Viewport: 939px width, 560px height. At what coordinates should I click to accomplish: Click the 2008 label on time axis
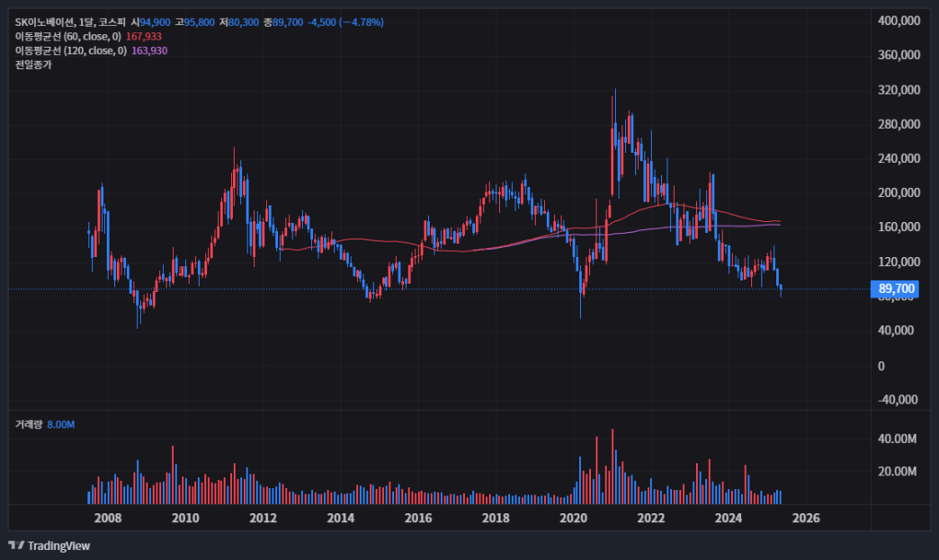point(108,518)
